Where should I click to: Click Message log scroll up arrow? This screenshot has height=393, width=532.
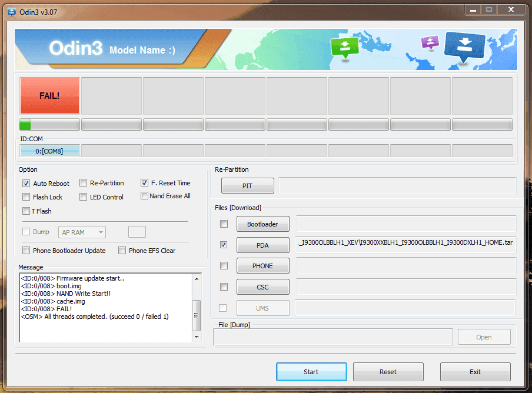pyautogui.click(x=197, y=279)
